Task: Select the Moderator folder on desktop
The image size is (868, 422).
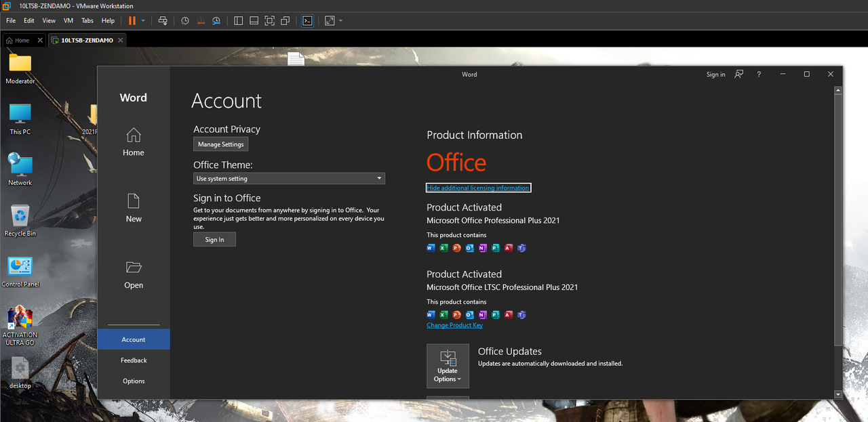Action: pyautogui.click(x=20, y=69)
